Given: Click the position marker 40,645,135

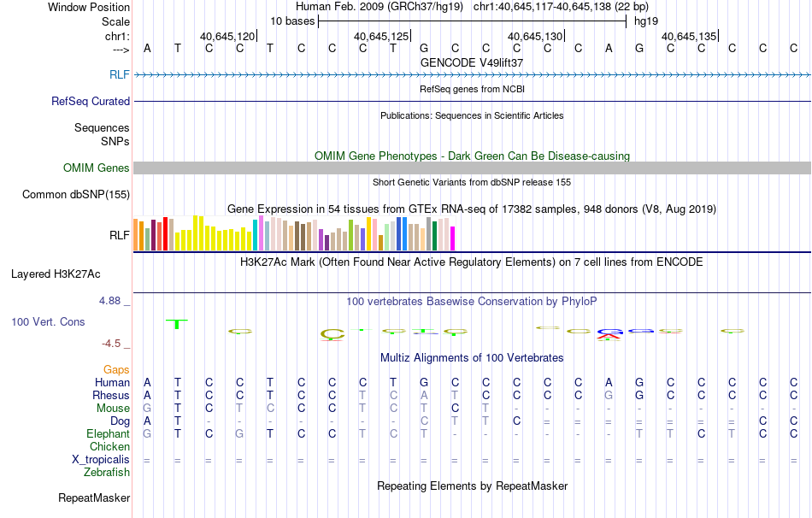Looking at the screenshot, I should [x=689, y=36].
